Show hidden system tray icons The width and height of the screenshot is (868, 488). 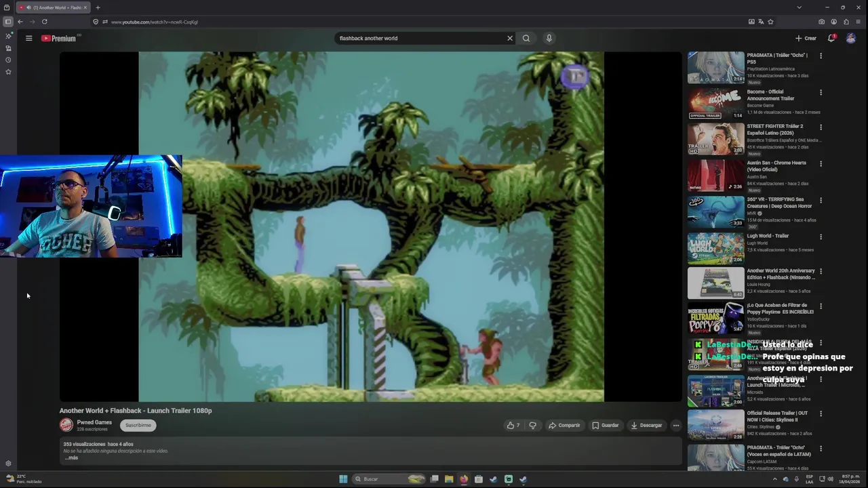775,479
